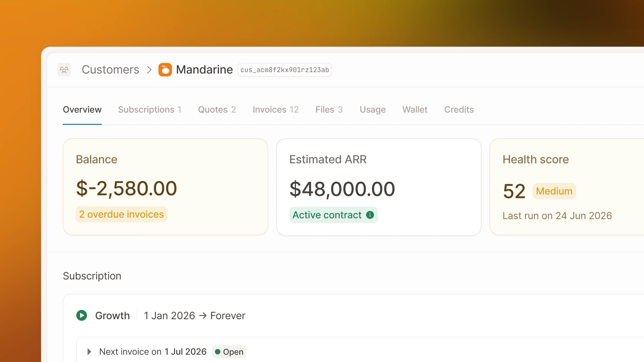The height and width of the screenshot is (362, 644).
Task: Select the Files tab
Action: [x=329, y=110]
